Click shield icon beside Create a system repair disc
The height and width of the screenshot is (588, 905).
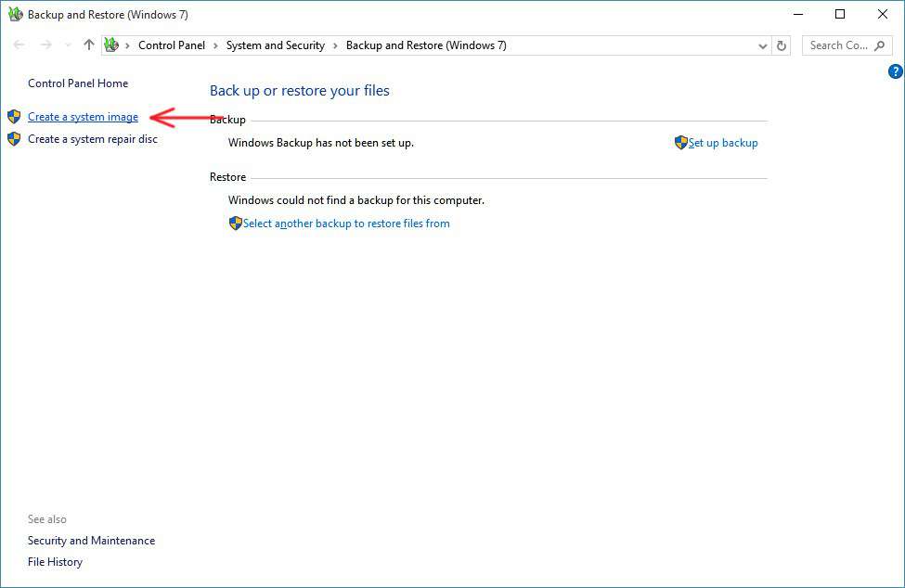pyautogui.click(x=15, y=139)
